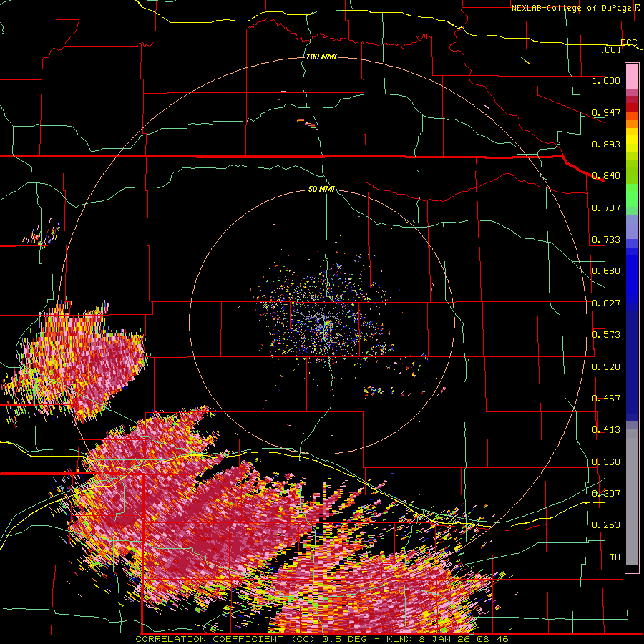Select the 0.893 color scale value
Viewport: 644px width, 644px height.
tap(606, 144)
